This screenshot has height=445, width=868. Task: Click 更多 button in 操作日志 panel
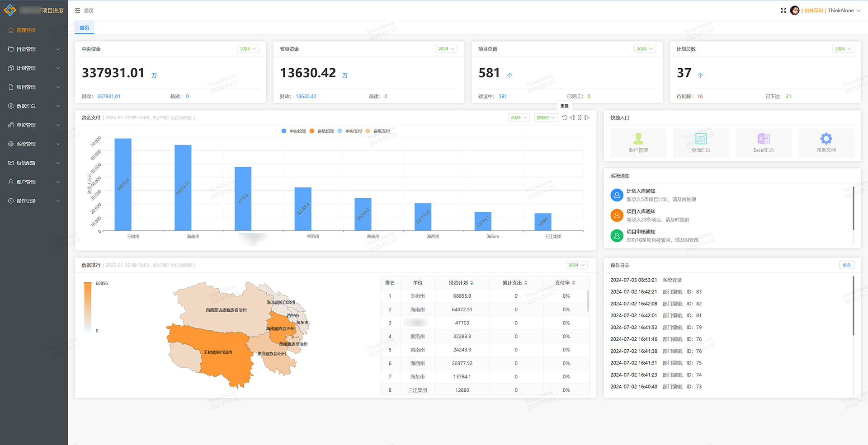point(847,265)
